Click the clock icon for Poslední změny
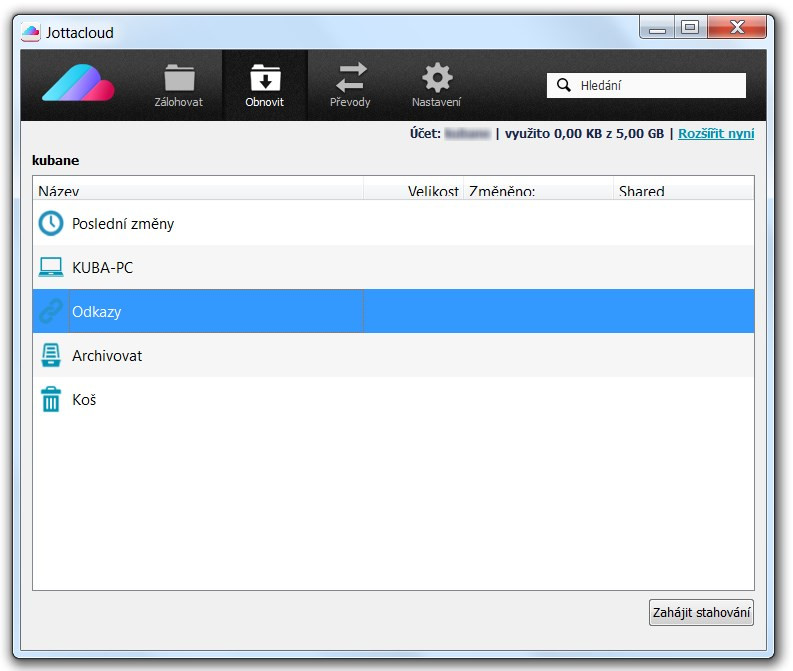Image resolution: width=793 pixels, height=671 pixels. tap(51, 223)
